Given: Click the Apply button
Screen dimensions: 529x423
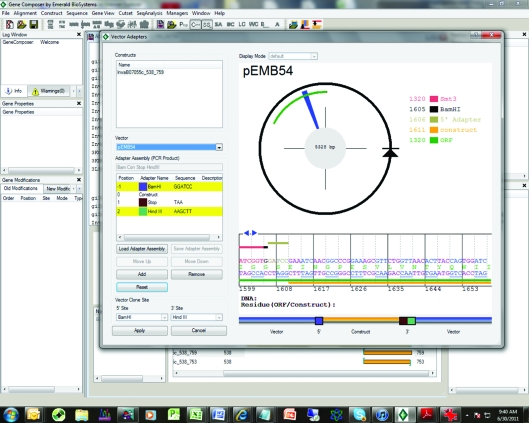Looking at the screenshot, I should click(140, 331).
